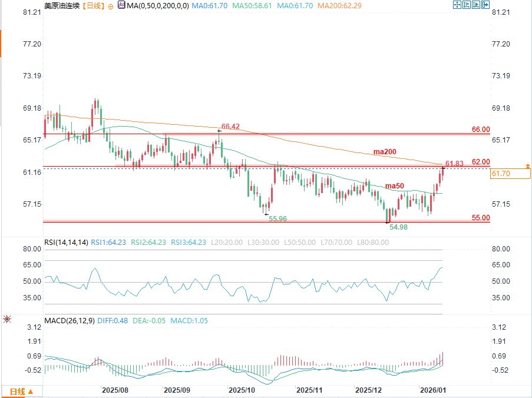Click the 55.96 low price annotation
The height and width of the screenshot is (398, 532).
click(278, 219)
